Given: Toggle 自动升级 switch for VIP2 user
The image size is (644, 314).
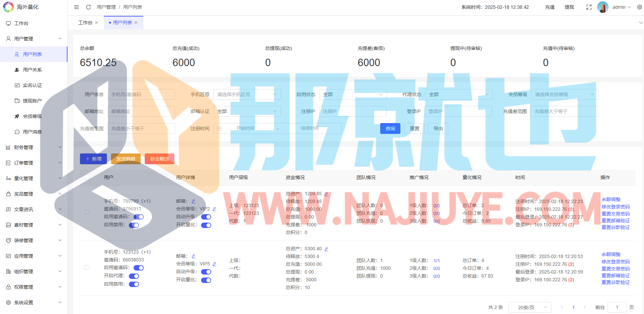Looking at the screenshot, I should coord(206,217).
